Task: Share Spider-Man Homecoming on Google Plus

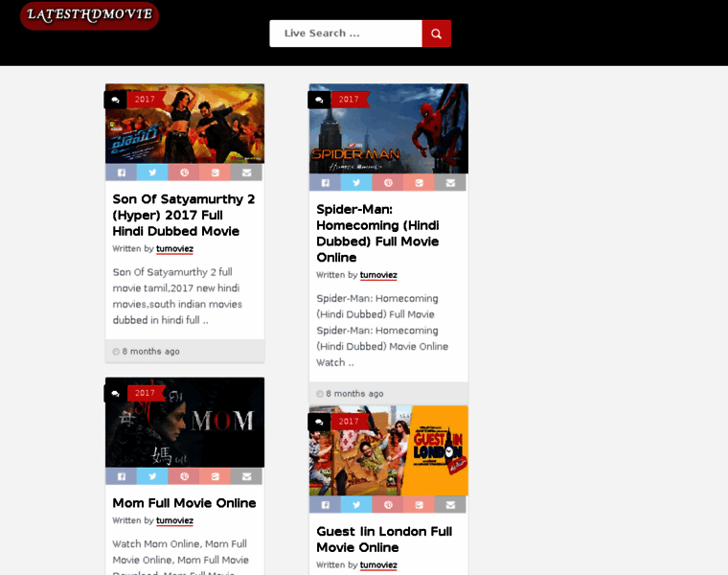Action: 419,182
